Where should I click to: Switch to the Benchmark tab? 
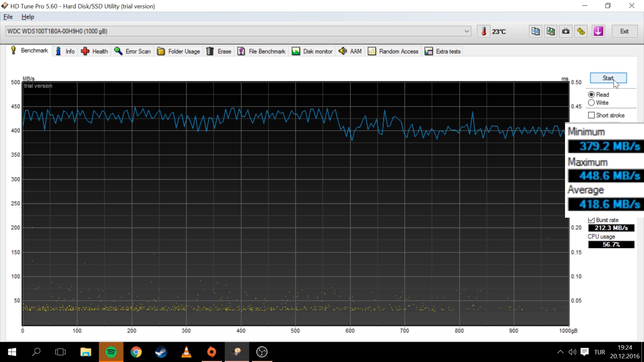tap(29, 50)
